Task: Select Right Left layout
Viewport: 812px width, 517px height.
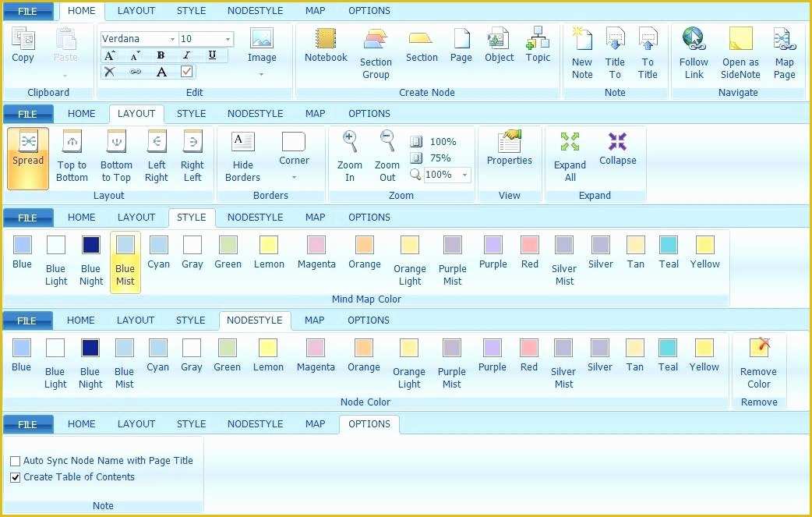Action: 192,157
